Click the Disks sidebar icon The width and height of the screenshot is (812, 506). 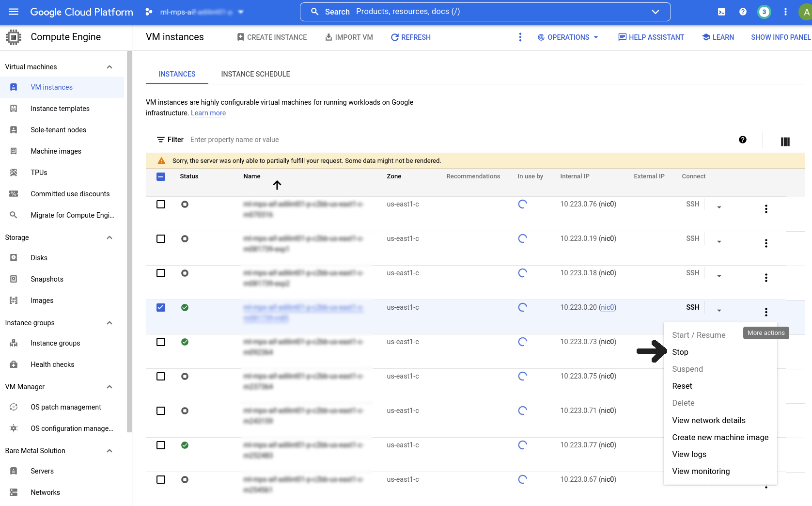(x=14, y=258)
